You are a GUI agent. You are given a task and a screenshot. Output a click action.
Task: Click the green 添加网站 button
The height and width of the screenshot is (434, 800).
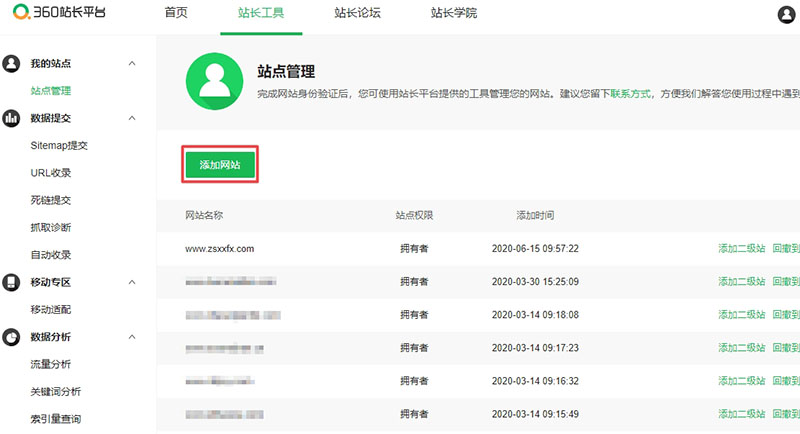click(x=220, y=165)
